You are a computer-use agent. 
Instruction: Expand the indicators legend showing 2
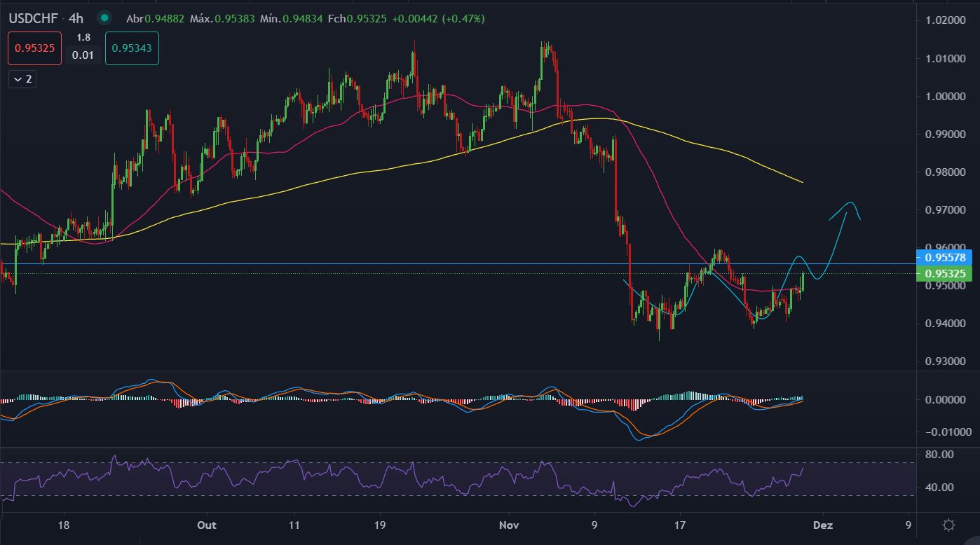pos(22,79)
